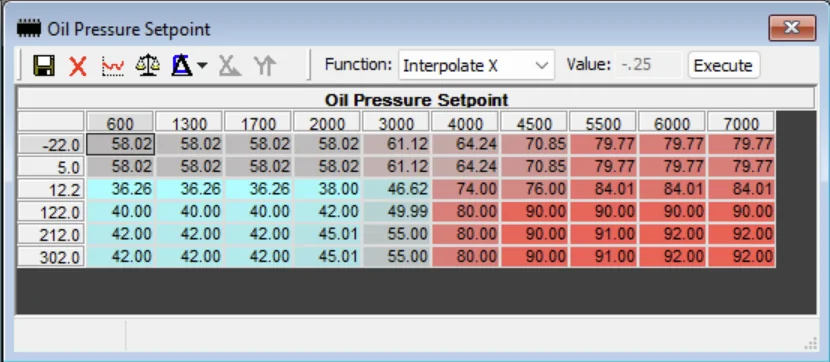
Task: Click the greyed Y-axis arrow icon
Action: tap(265, 66)
